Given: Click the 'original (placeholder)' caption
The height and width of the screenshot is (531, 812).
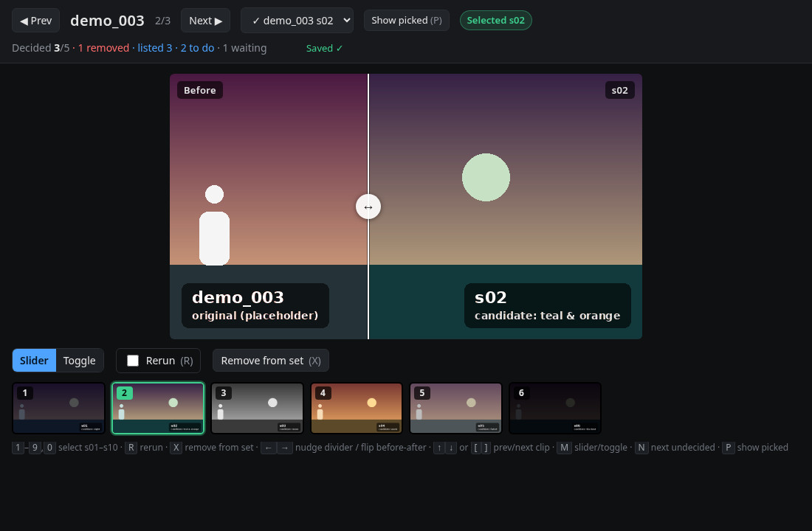Looking at the screenshot, I should pyautogui.click(x=255, y=316).
